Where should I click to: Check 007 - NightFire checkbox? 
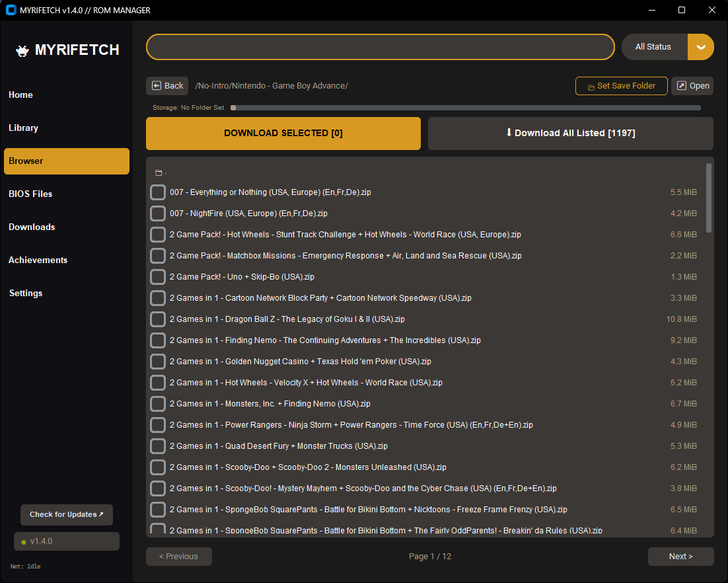[x=158, y=214]
